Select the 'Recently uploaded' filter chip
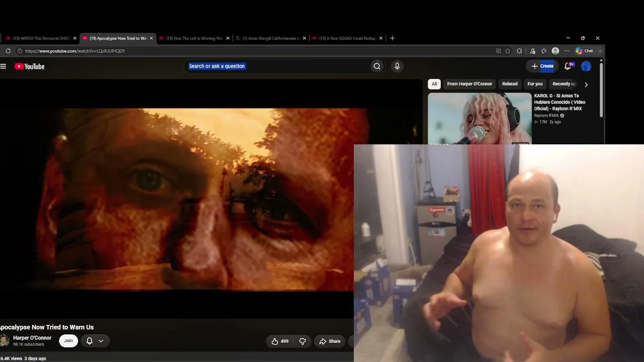Viewport: 644px width, 362px height. tap(564, 84)
